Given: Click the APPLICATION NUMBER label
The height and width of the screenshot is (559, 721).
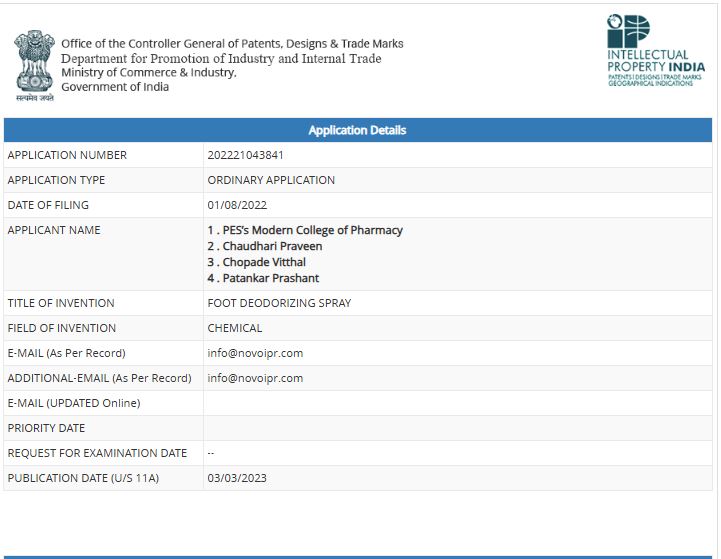Looking at the screenshot, I should click(67, 155).
